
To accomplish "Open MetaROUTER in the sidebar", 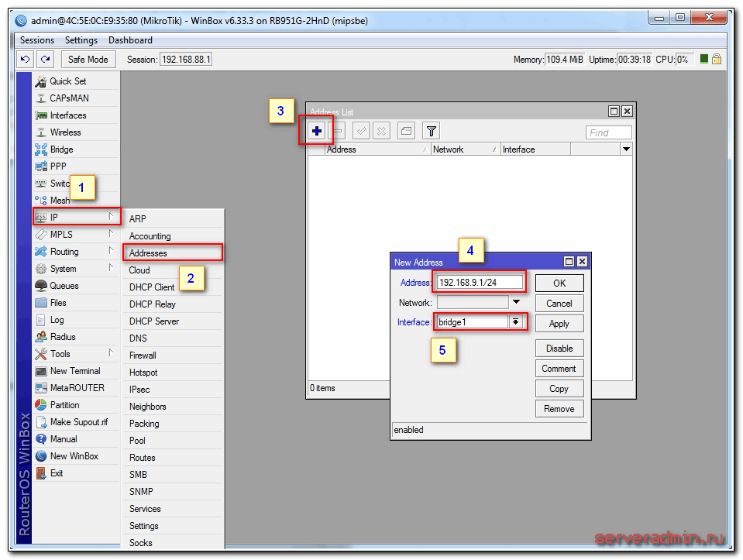I will click(x=76, y=387).
